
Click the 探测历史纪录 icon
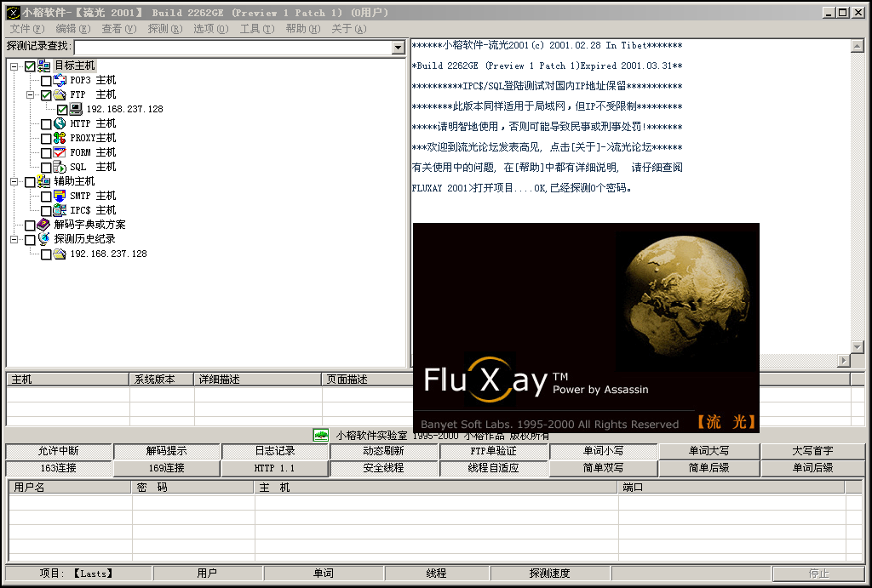click(44, 239)
